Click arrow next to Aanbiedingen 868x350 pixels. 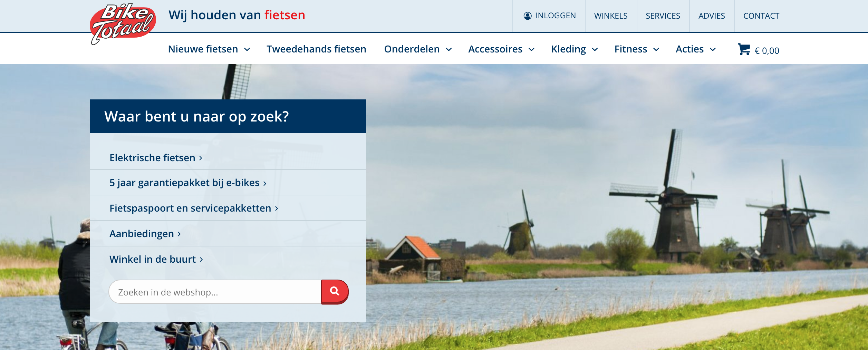(179, 234)
